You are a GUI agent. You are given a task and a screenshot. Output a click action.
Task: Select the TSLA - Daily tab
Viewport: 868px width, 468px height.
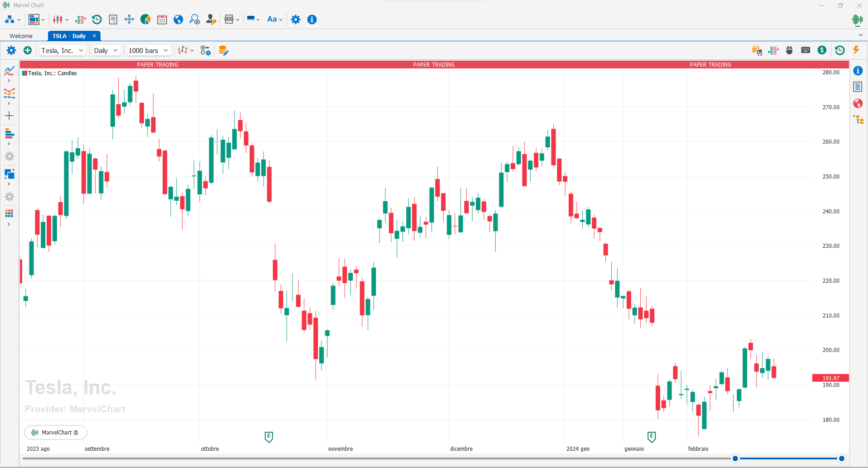click(69, 36)
